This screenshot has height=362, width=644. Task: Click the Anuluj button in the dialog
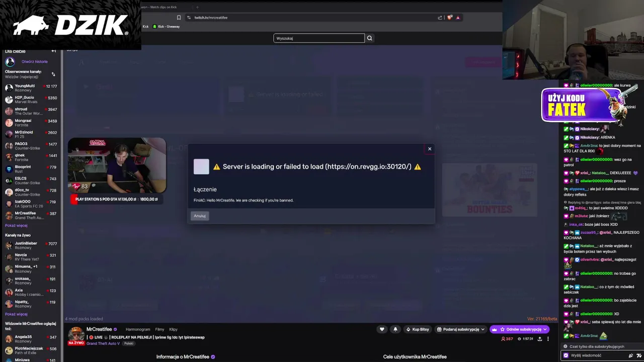[200, 216]
